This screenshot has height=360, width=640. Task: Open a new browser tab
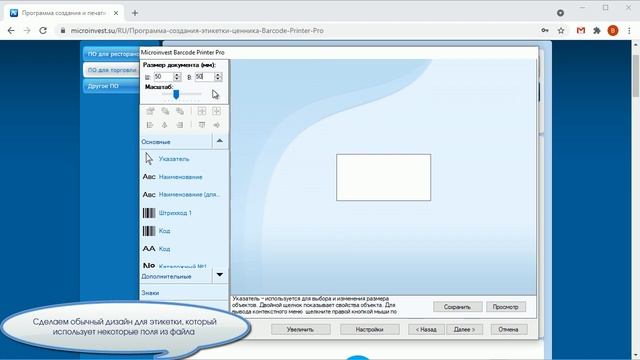[x=135, y=13]
